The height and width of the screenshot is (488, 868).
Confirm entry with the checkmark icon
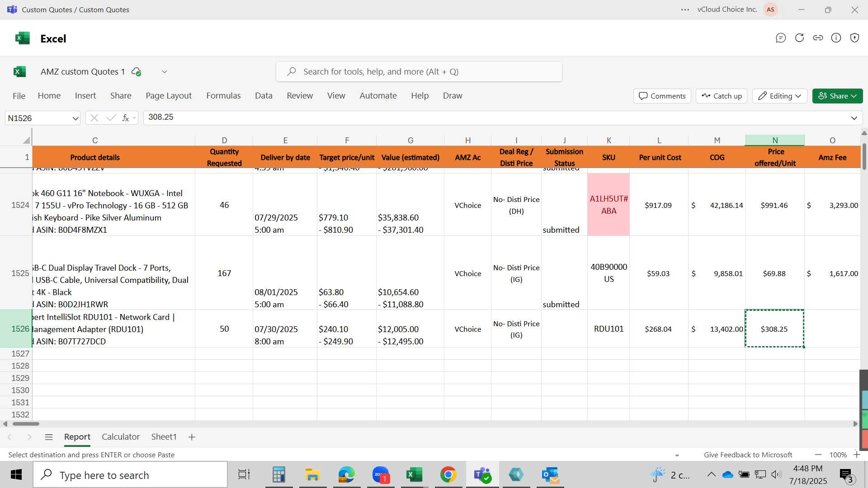click(x=111, y=118)
